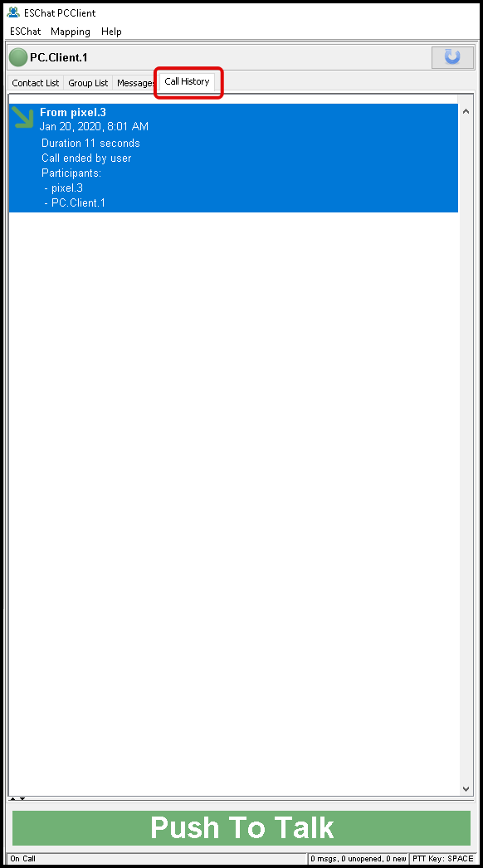Click the green online status circle
This screenshot has width=483, height=868.
(x=17, y=57)
